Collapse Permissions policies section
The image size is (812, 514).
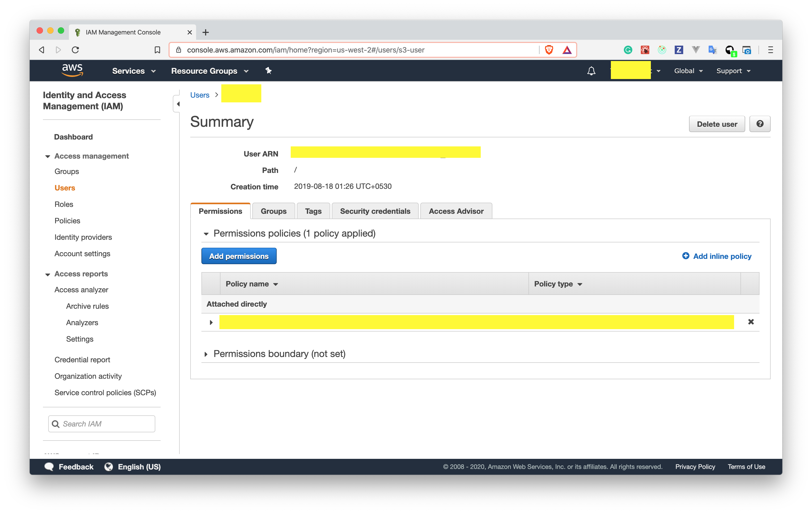pos(206,234)
